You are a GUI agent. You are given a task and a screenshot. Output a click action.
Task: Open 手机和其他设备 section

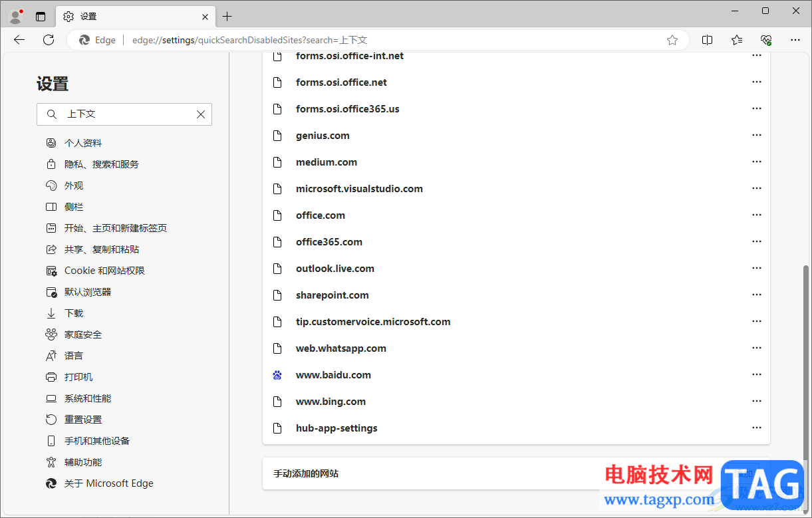88,441
